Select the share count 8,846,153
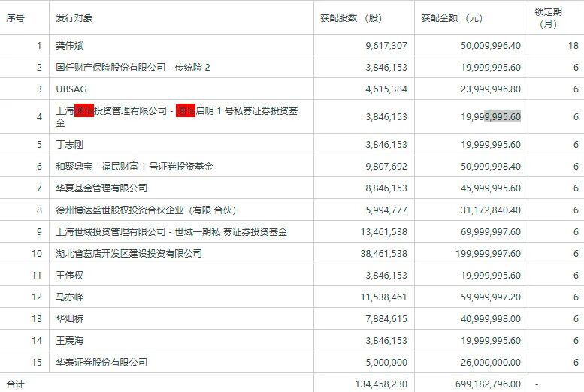Viewport: 584px width, 392px height. 386,188
